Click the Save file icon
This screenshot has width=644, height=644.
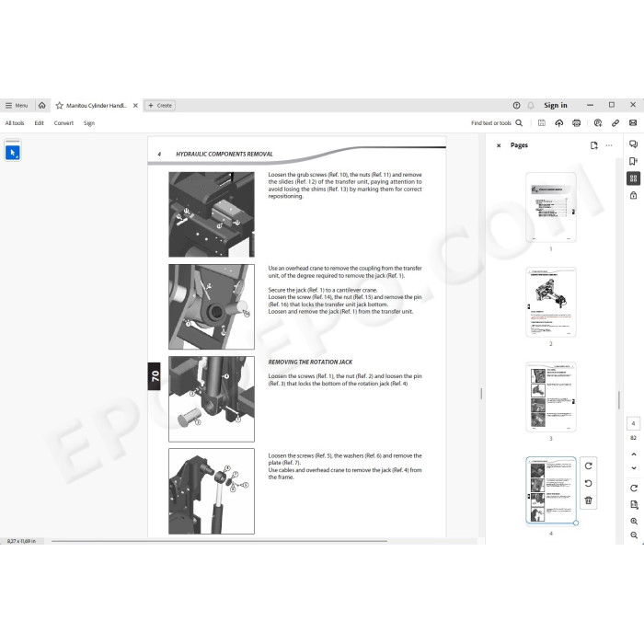click(542, 122)
